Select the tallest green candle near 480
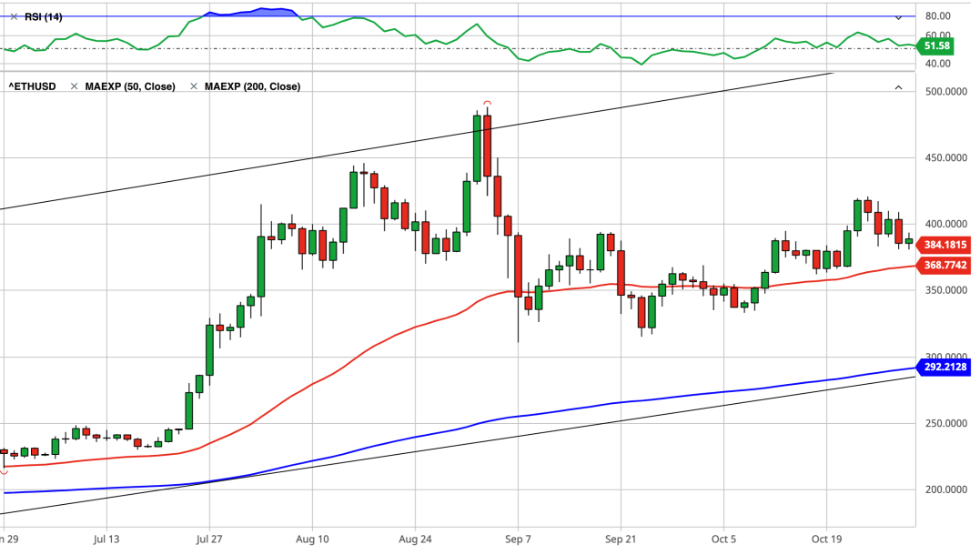 click(x=478, y=148)
